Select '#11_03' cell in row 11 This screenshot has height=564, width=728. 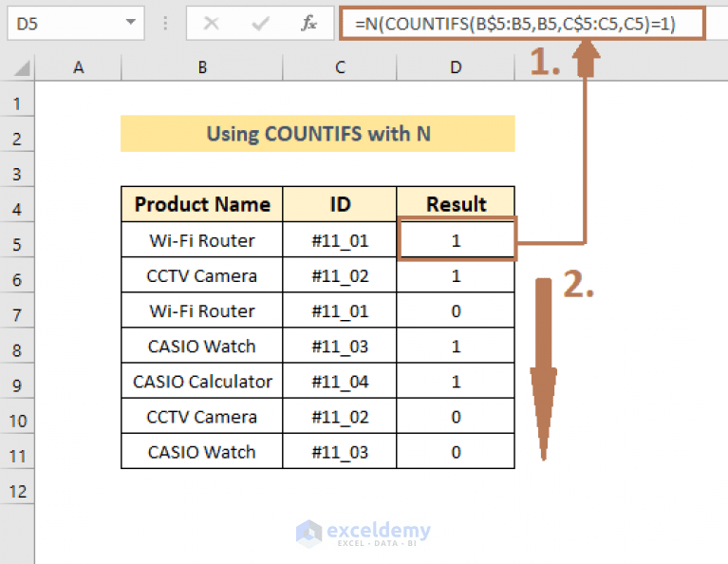tap(340, 452)
